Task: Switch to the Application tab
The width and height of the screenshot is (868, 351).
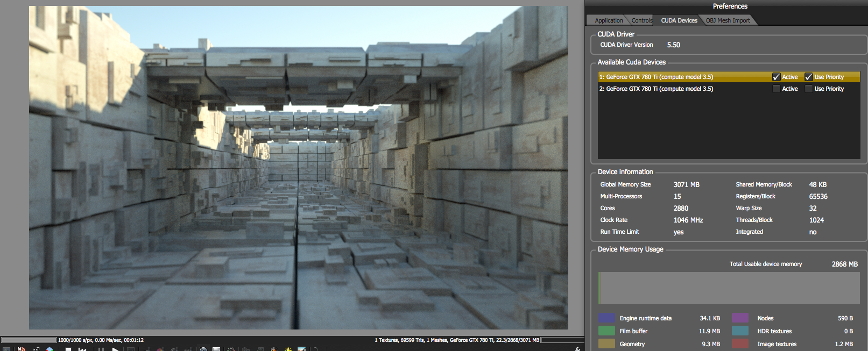Action: (x=608, y=20)
